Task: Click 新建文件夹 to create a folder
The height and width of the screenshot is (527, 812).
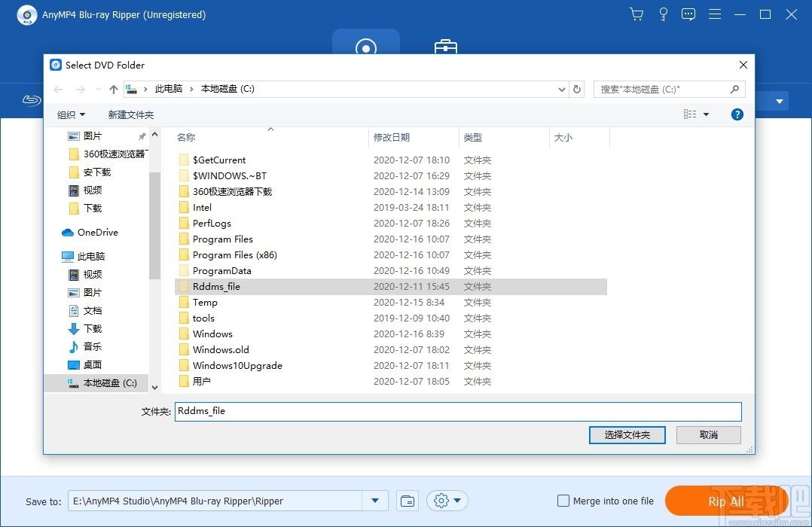Action: (131, 114)
